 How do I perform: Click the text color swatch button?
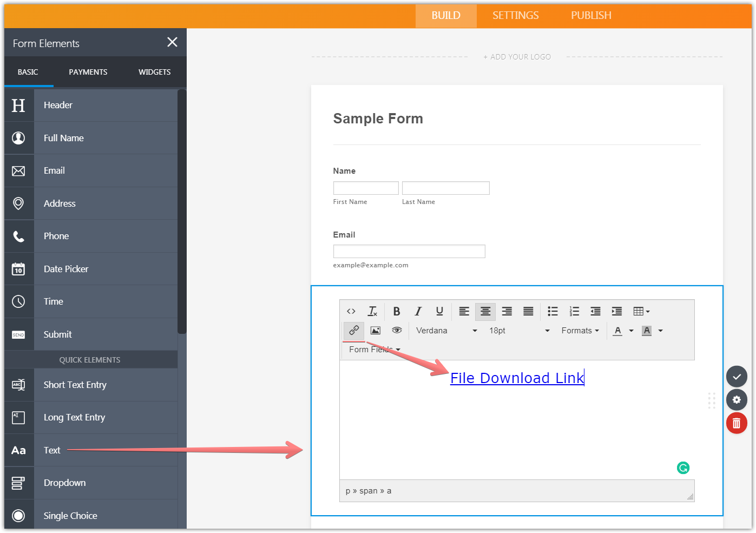617,331
